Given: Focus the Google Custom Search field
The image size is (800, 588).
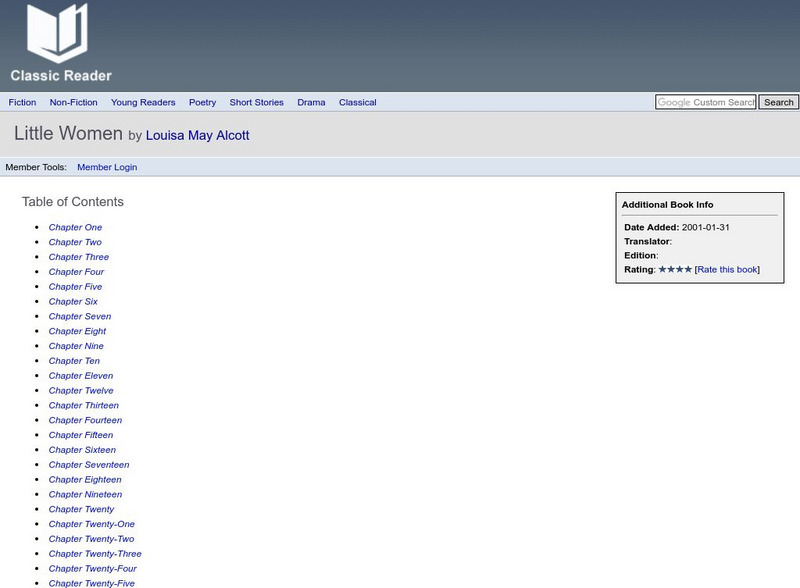Looking at the screenshot, I should [706, 102].
